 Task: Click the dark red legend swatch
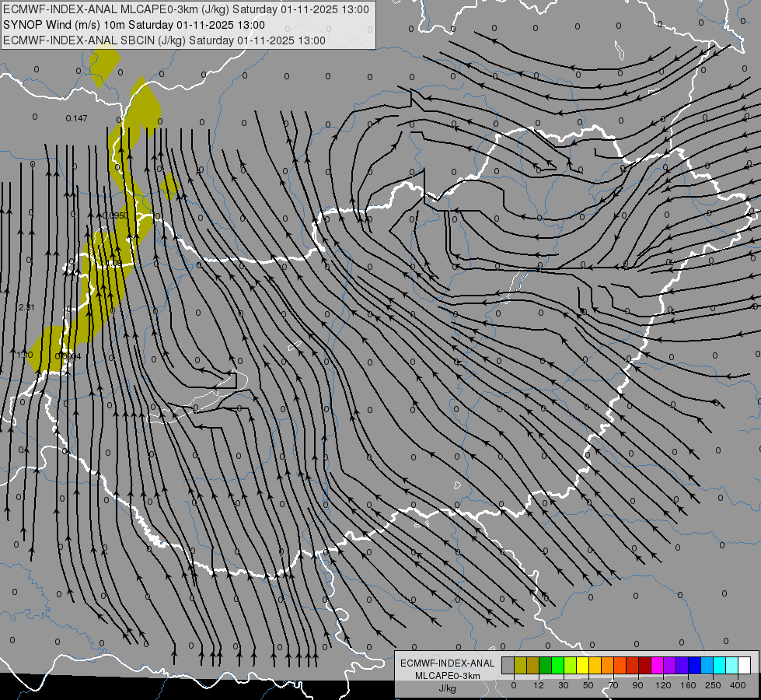(x=645, y=665)
